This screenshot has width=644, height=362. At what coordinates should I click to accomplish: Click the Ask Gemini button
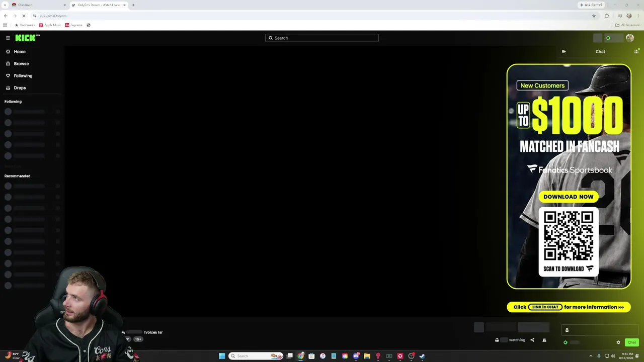point(591,5)
